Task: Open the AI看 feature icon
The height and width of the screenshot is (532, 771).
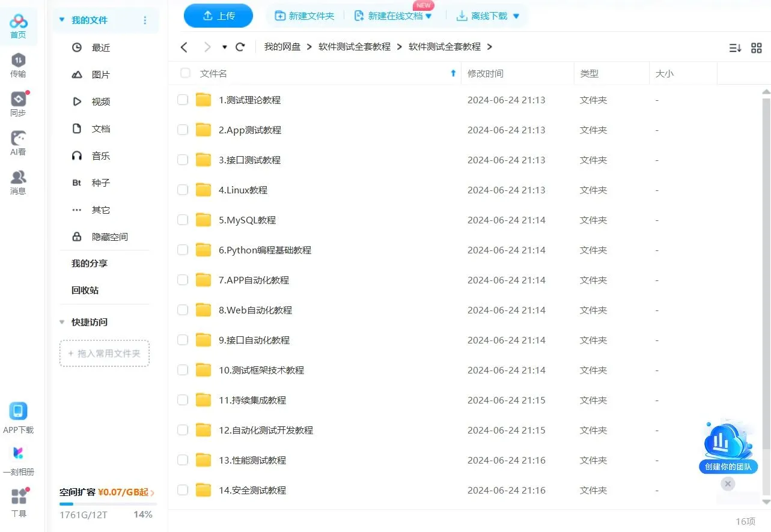Action: pos(18,140)
